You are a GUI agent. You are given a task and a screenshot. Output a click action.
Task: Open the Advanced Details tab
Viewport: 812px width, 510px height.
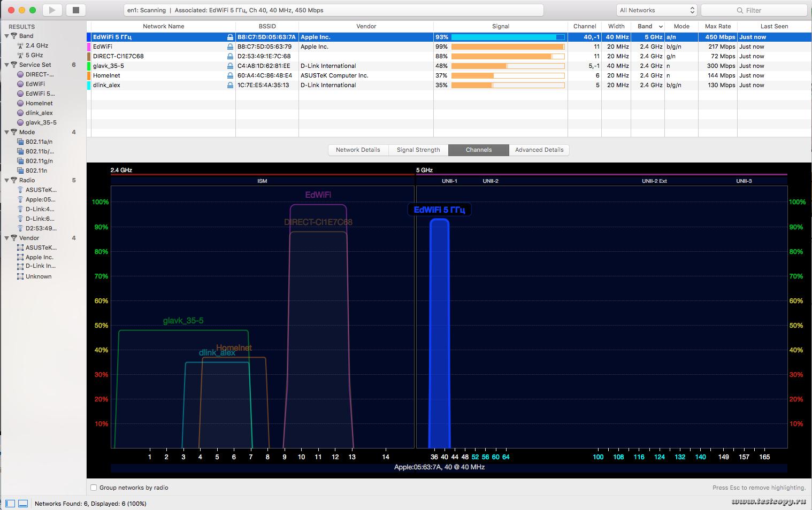coord(539,150)
